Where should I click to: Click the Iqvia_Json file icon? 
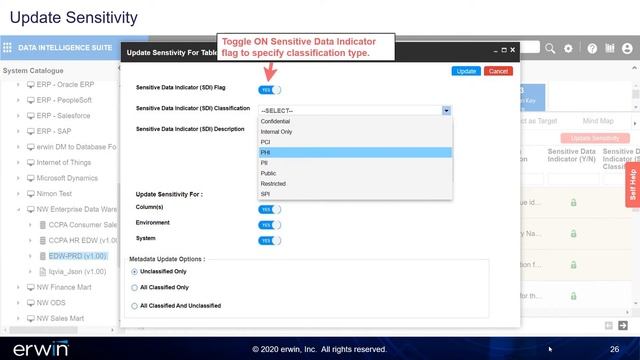42,271
